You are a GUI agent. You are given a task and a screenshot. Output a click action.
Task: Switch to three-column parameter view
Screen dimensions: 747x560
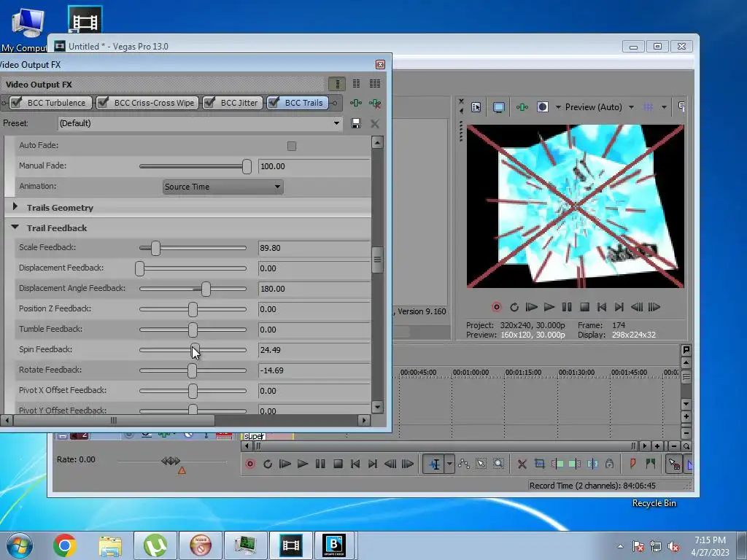point(375,84)
